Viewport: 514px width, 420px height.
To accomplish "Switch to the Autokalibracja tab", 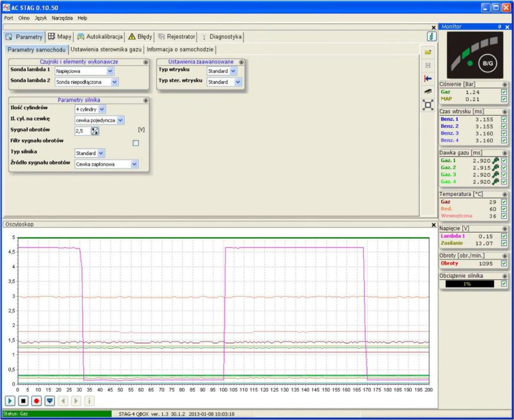I will [x=100, y=36].
